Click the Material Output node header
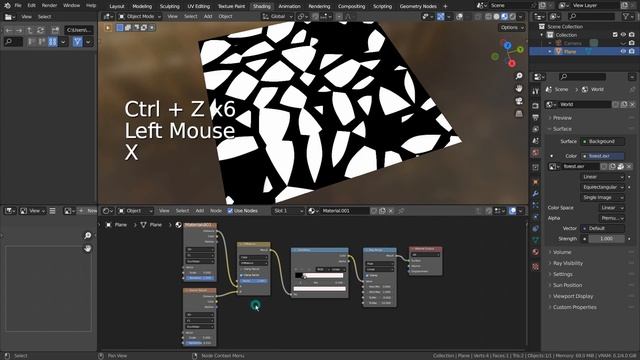This screenshot has width=640, height=360. [425, 249]
